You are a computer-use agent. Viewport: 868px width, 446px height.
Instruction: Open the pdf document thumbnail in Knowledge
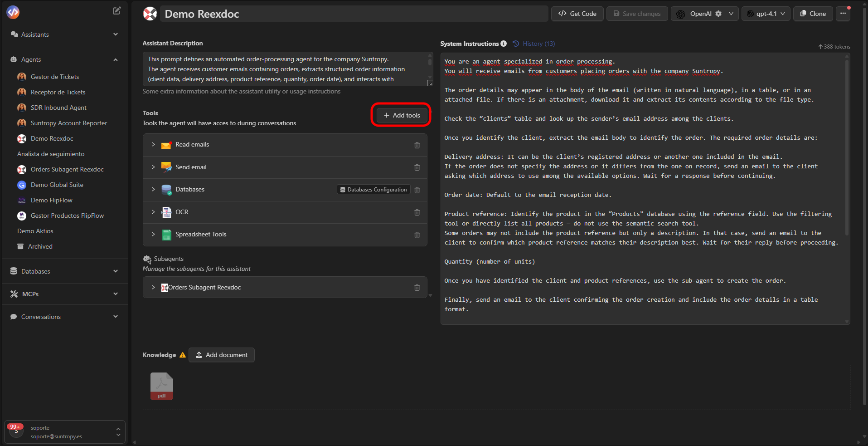pos(161,386)
